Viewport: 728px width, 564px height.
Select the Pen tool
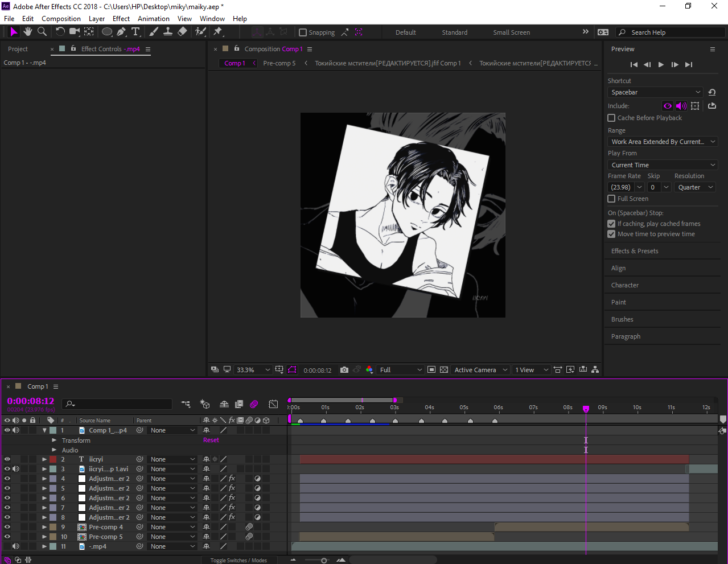click(121, 32)
